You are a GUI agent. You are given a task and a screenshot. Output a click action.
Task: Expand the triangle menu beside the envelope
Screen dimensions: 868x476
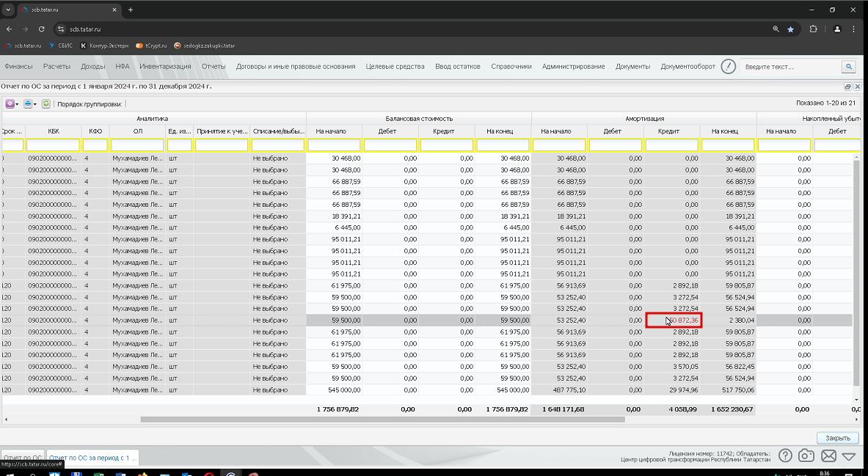849,456
